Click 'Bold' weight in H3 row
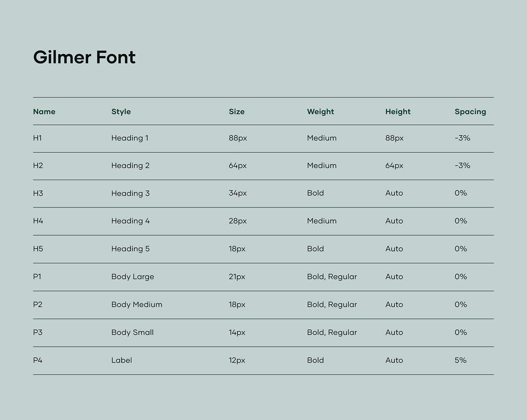This screenshot has height=420, width=527. point(315,193)
